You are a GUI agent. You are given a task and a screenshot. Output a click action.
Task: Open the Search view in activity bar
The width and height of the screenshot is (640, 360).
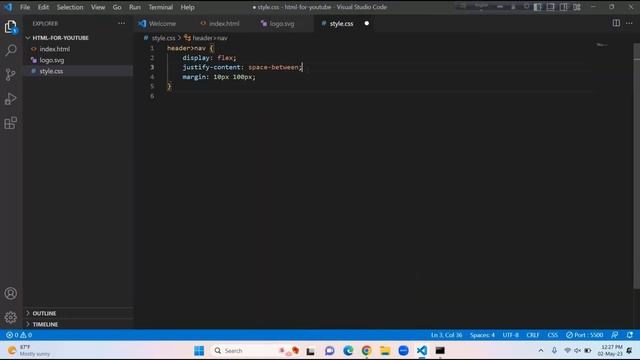11,51
